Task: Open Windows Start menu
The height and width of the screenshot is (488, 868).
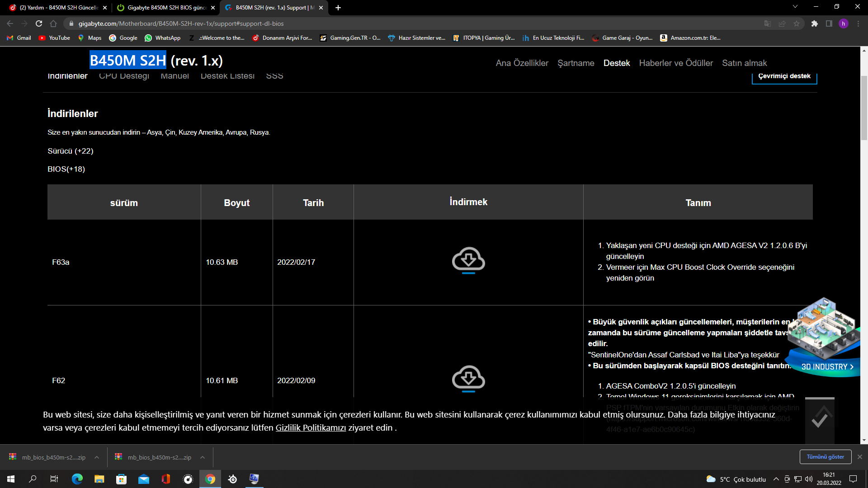Action: 11,479
